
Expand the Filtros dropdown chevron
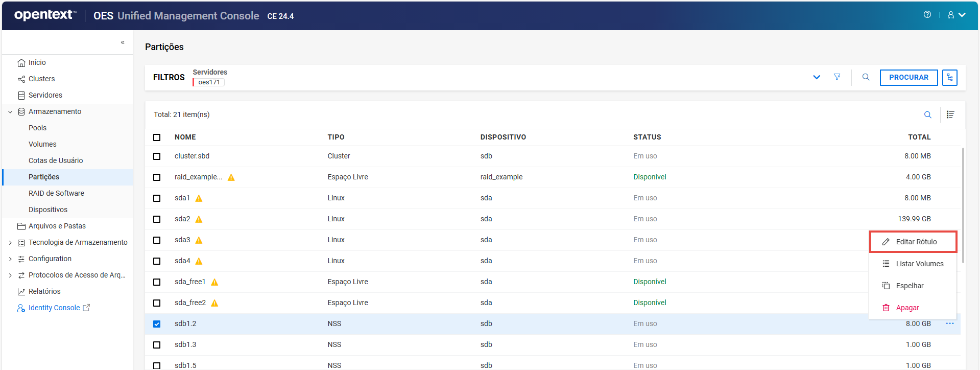click(x=816, y=77)
